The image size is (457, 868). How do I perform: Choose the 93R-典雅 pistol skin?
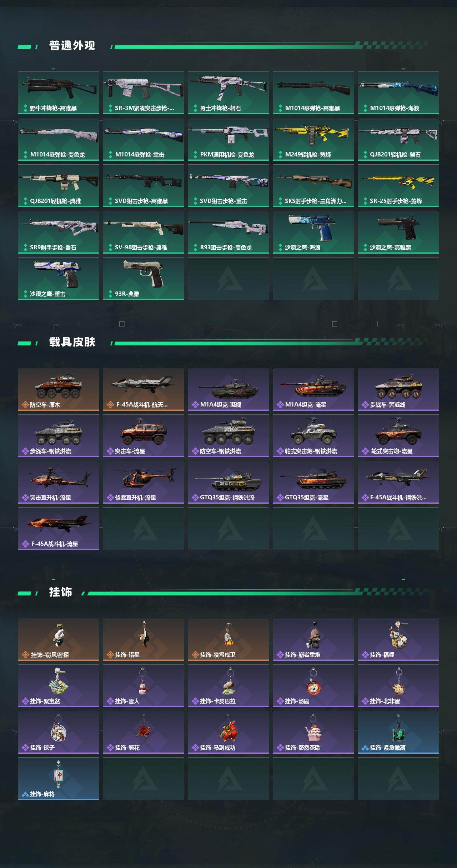(x=144, y=279)
